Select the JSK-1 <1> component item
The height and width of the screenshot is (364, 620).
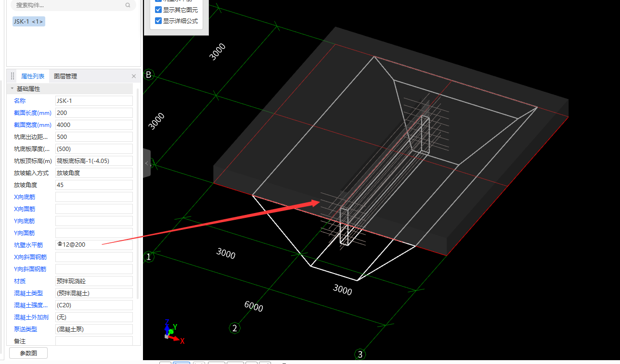point(29,21)
